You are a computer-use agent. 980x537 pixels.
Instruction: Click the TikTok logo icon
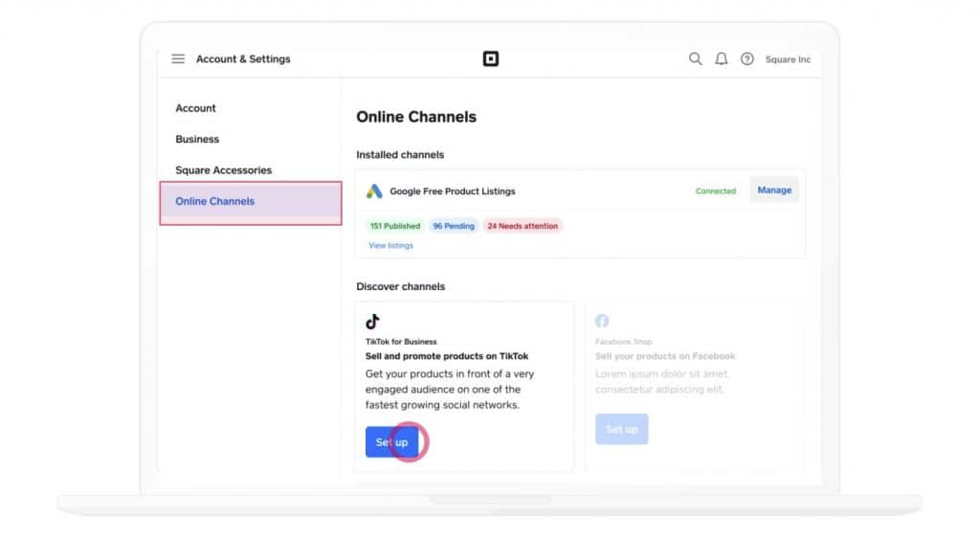(372, 322)
